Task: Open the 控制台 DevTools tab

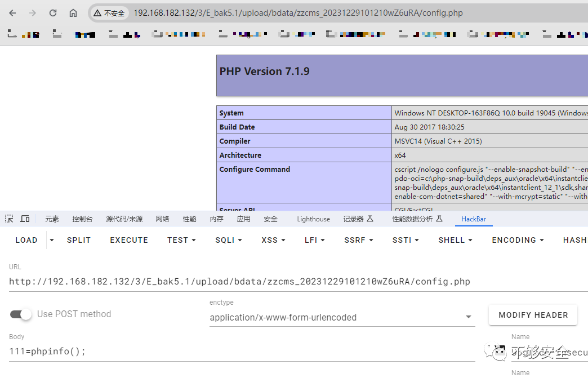Action: [82, 219]
